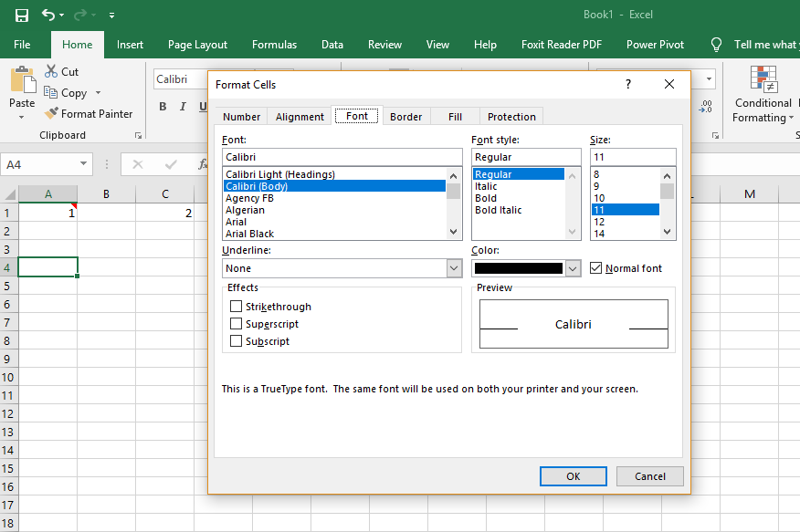Uncheck the Normal font checkbox
Image resolution: width=800 pixels, height=532 pixels.
pyautogui.click(x=595, y=268)
